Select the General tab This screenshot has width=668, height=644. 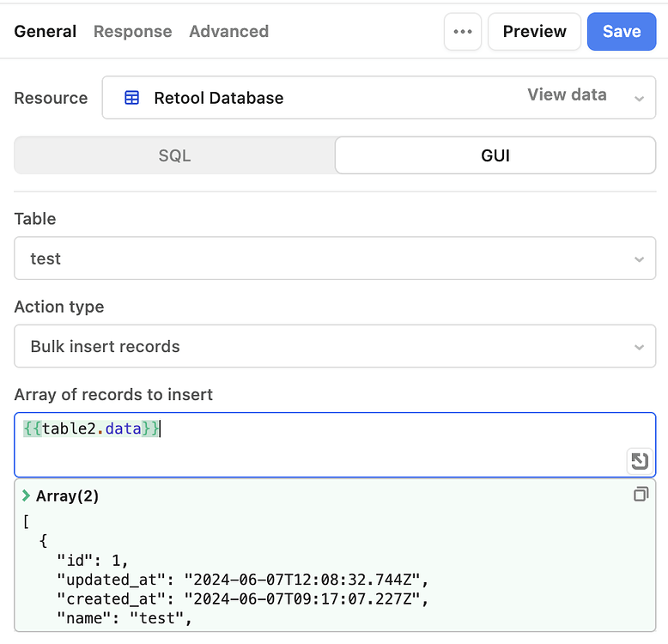coord(46,32)
